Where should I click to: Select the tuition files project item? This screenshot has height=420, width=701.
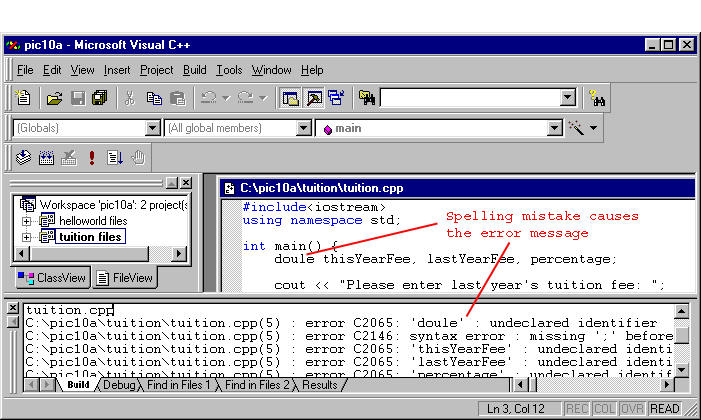(x=90, y=237)
